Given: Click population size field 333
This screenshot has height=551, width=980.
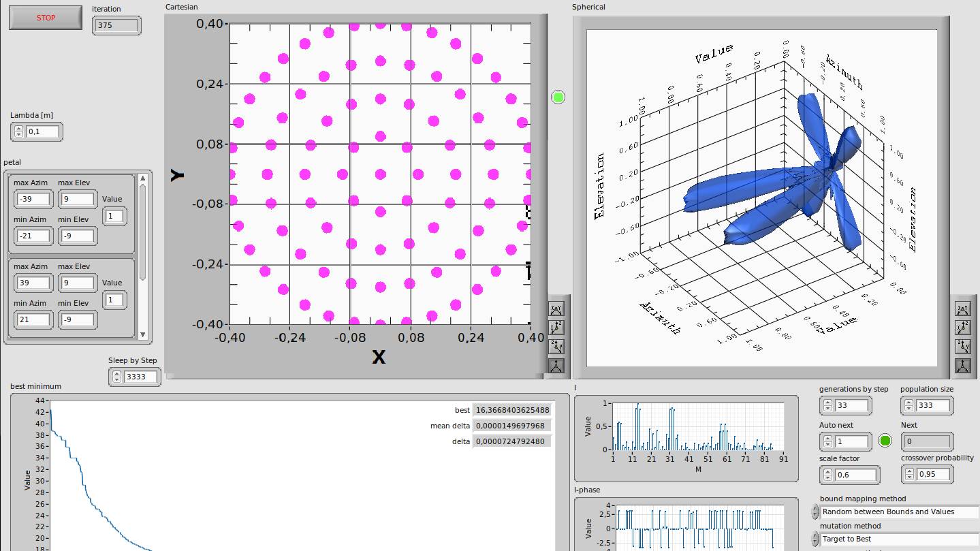Looking at the screenshot, I should pyautogui.click(x=934, y=405).
